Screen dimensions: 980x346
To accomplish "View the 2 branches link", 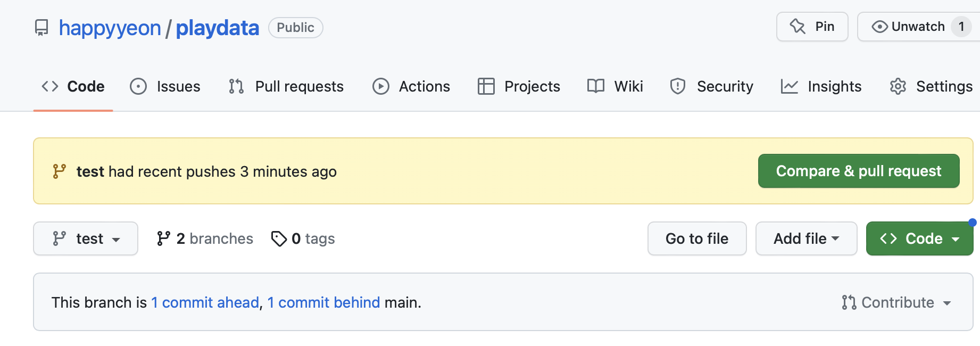I will tap(205, 238).
